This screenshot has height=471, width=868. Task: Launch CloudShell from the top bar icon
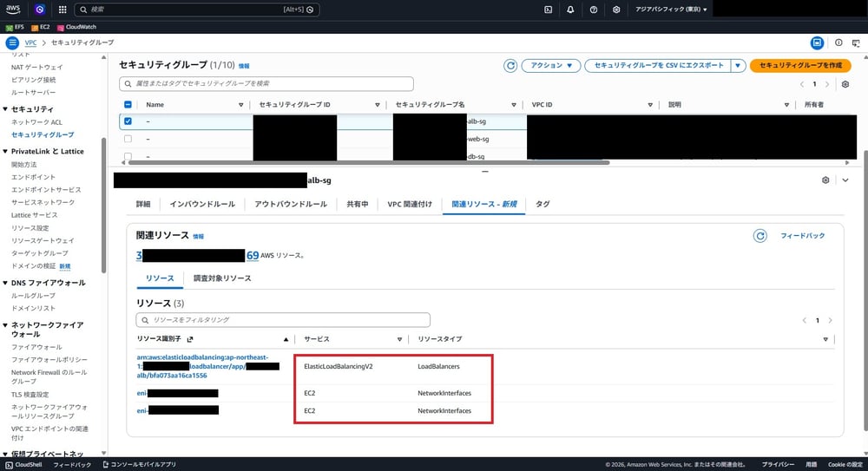[548, 10]
